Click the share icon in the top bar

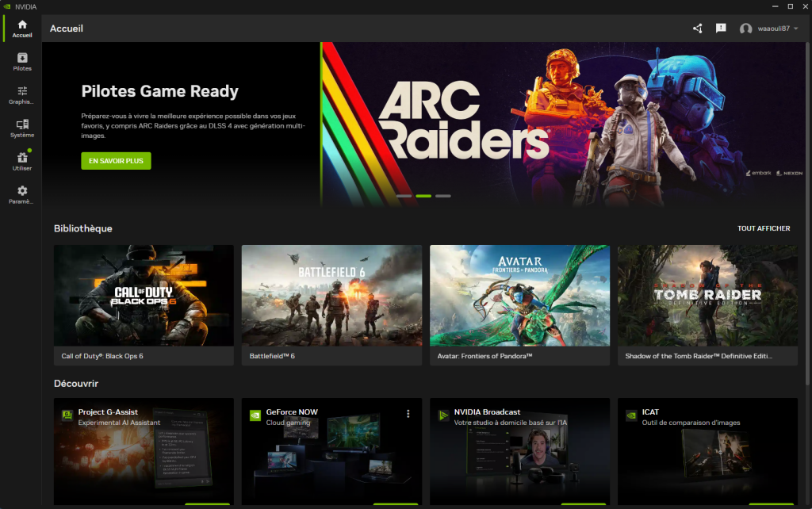(696, 28)
